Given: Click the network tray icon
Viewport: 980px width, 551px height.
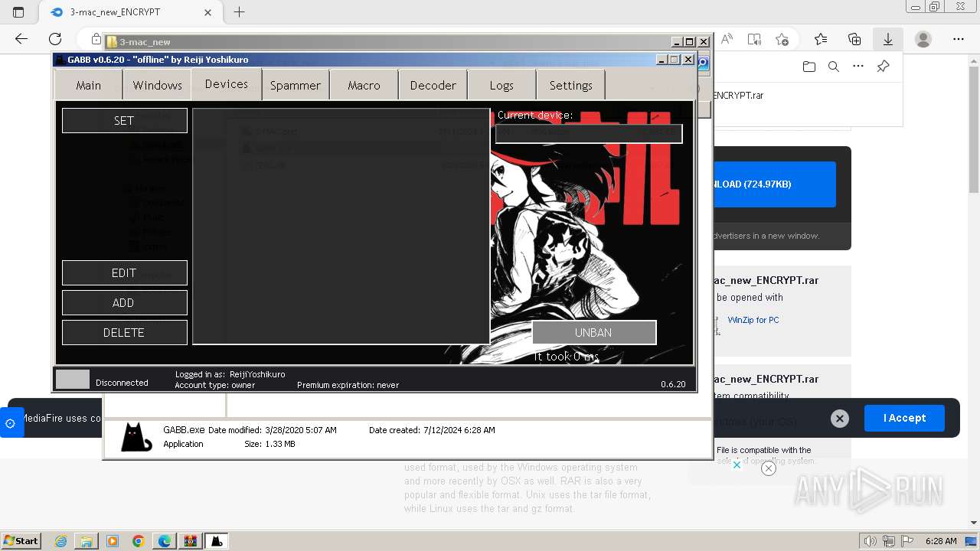Looking at the screenshot, I should tap(890, 541).
